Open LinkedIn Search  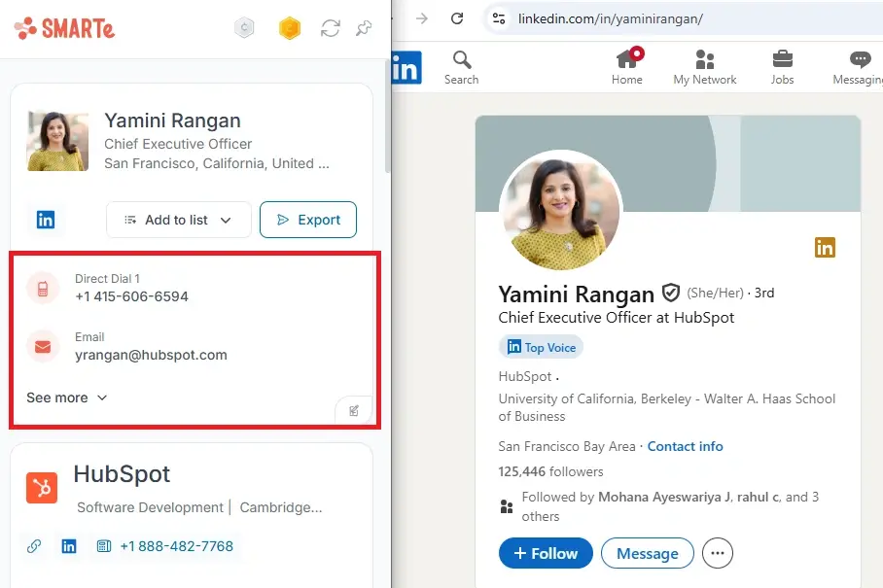(x=461, y=67)
